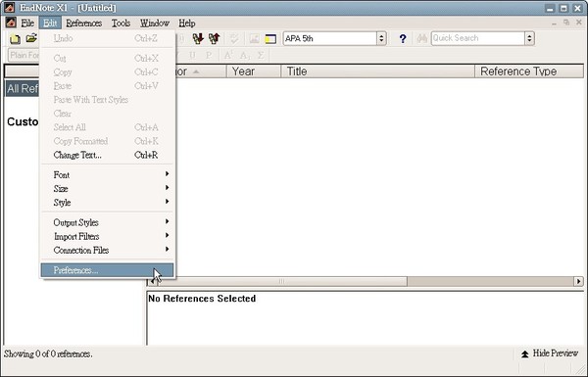This screenshot has height=377, width=588.
Task: Close the open Edit menu
Action: pyautogui.click(x=50, y=23)
